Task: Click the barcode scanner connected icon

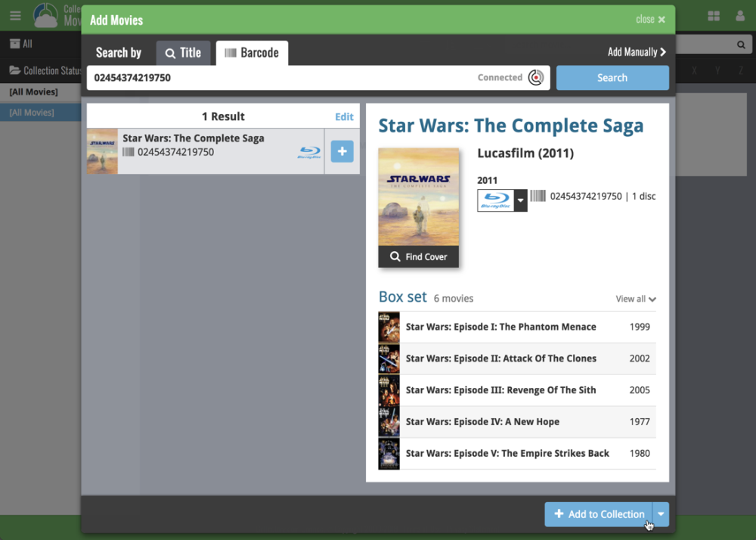Action: pyautogui.click(x=536, y=77)
